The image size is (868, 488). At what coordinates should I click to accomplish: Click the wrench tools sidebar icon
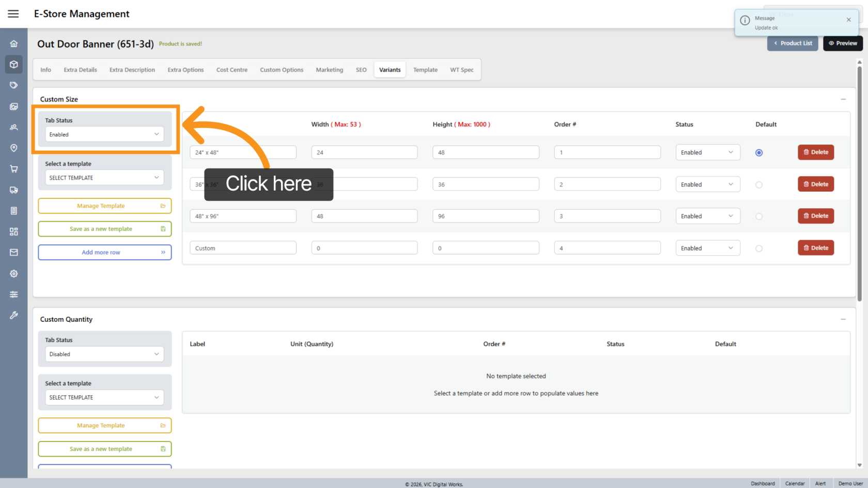pos(14,315)
